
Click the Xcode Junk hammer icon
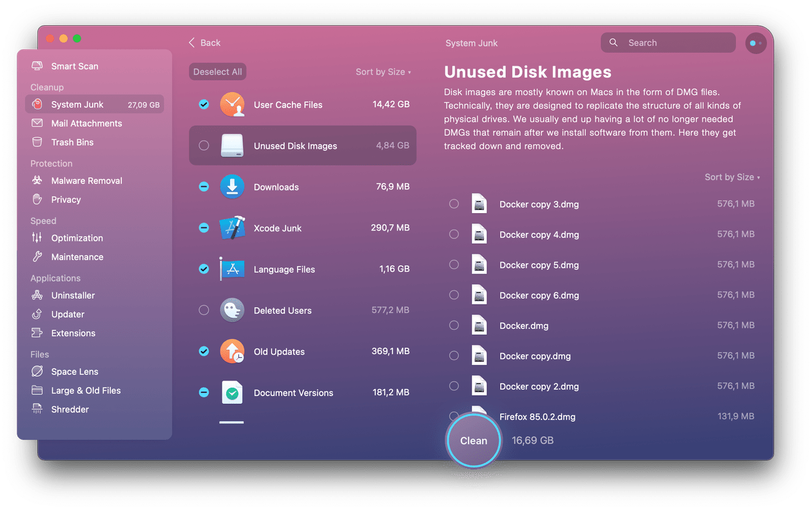[233, 228]
